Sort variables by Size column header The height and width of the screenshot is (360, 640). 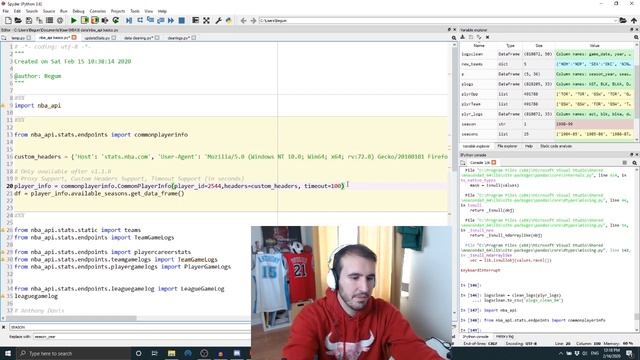[539, 46]
